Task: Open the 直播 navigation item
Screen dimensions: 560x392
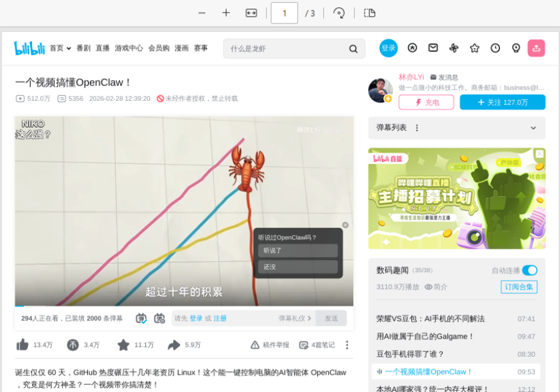Action: tap(102, 48)
